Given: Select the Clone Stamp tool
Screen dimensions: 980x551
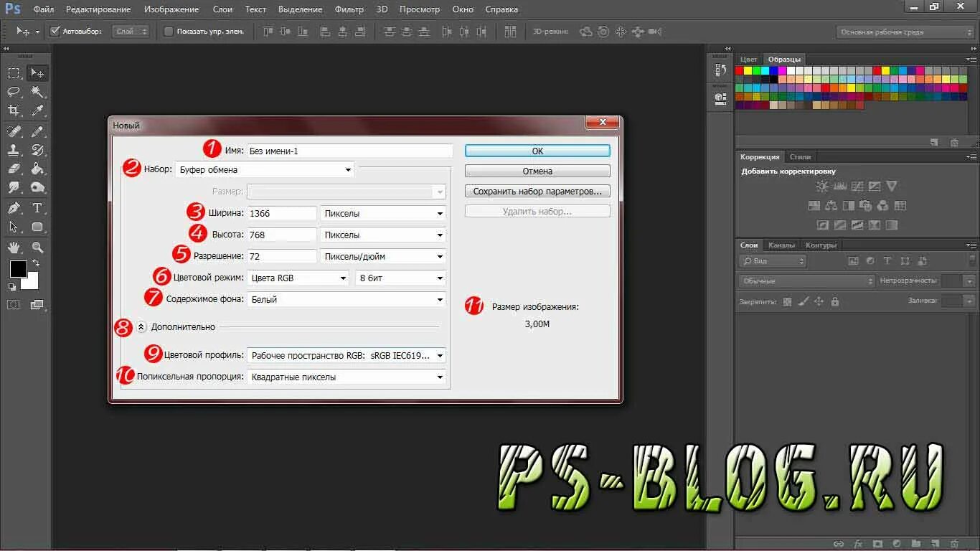Looking at the screenshot, I should pos(14,150).
